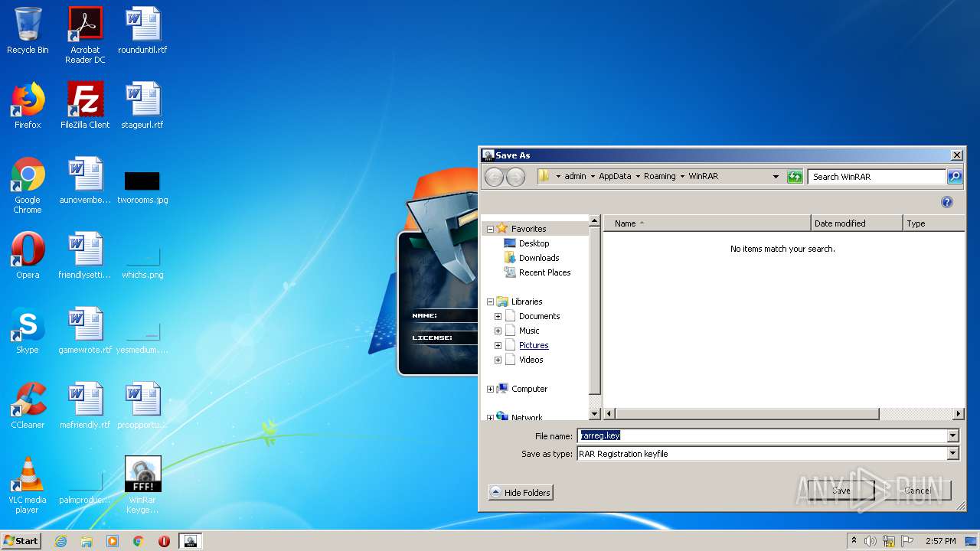This screenshot has width=980, height=551.
Task: Open address bar previous locations dropdown
Action: click(x=776, y=177)
